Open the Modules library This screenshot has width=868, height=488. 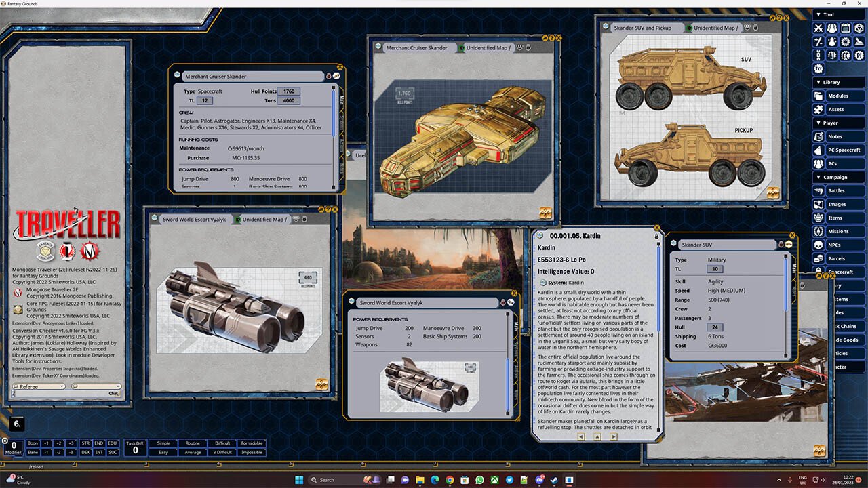pyautogui.click(x=837, y=96)
